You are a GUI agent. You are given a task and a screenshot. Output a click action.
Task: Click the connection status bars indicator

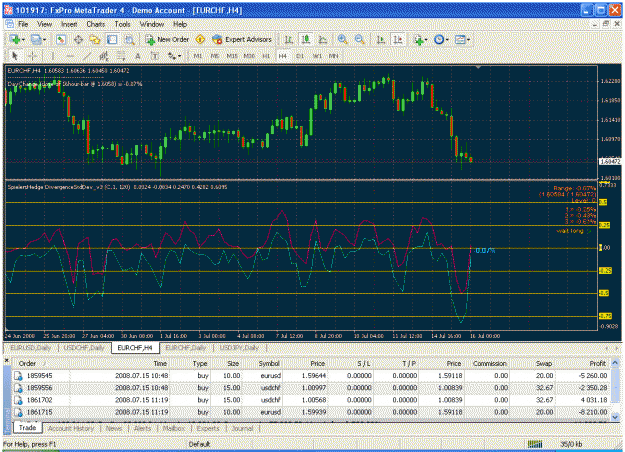pyautogui.click(x=535, y=444)
